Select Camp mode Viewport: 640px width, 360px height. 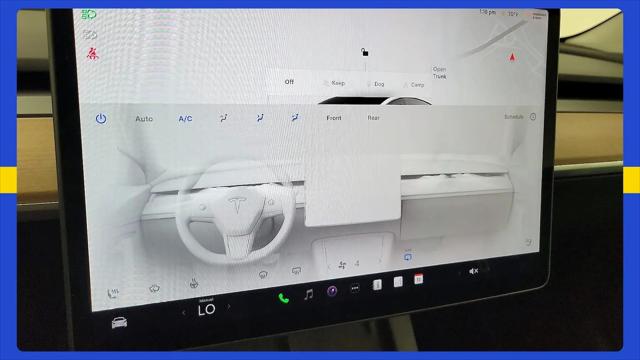click(x=414, y=85)
